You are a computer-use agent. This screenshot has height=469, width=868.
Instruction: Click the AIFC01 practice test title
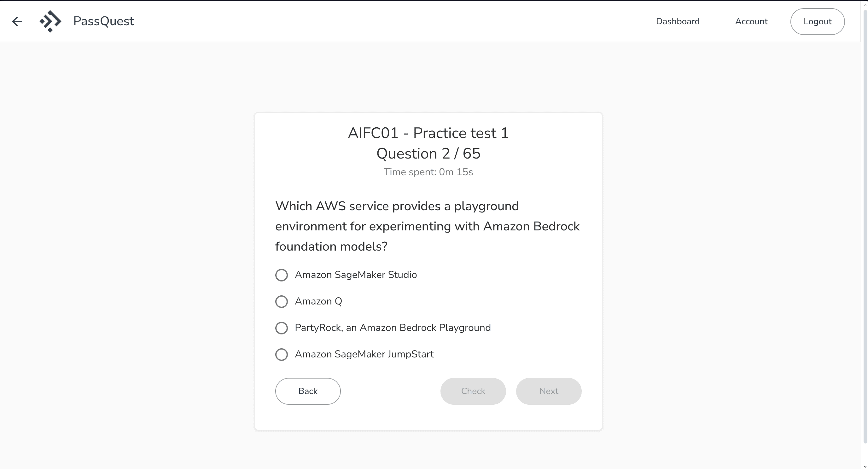428,133
